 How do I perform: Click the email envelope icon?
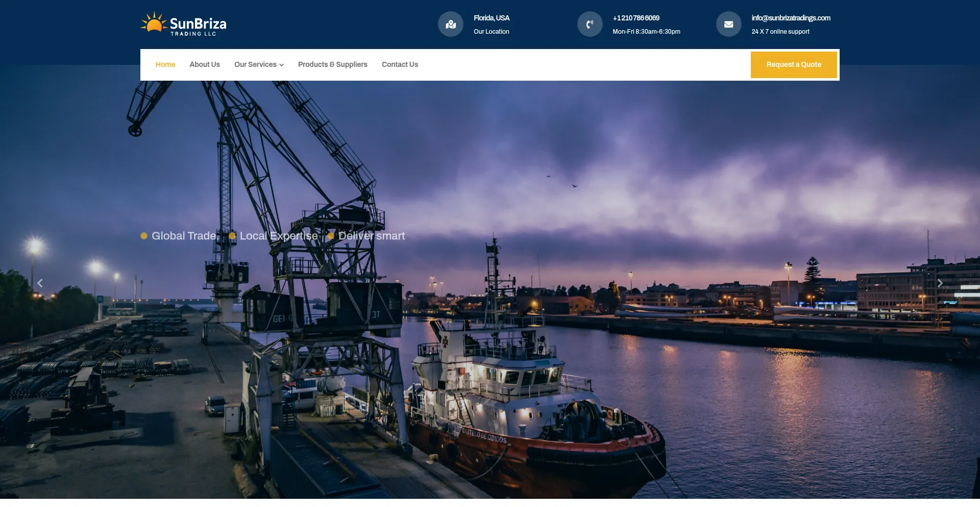[x=728, y=25]
